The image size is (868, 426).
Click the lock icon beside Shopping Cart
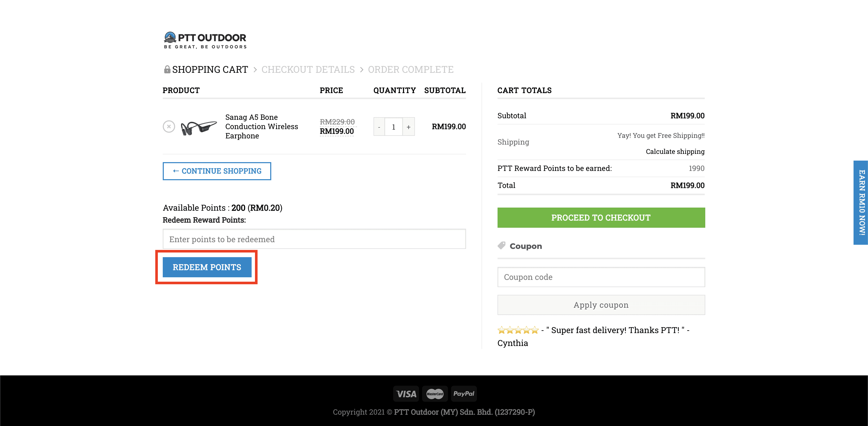coord(167,69)
